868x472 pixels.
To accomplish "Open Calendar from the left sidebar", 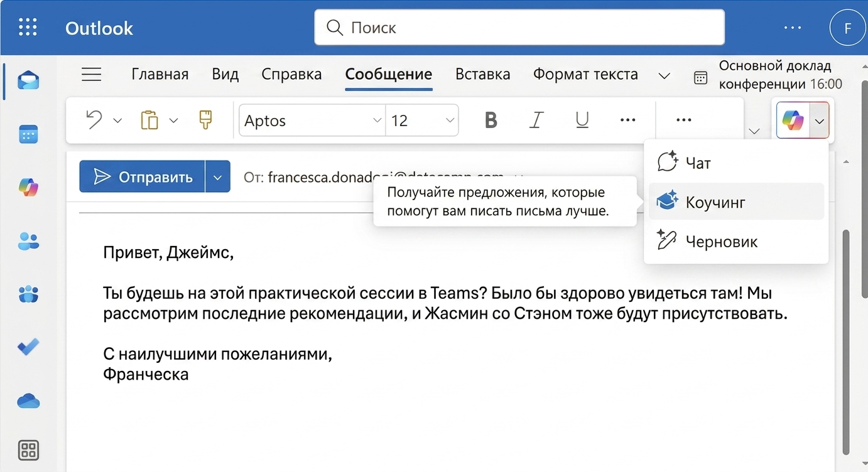I will [28, 134].
